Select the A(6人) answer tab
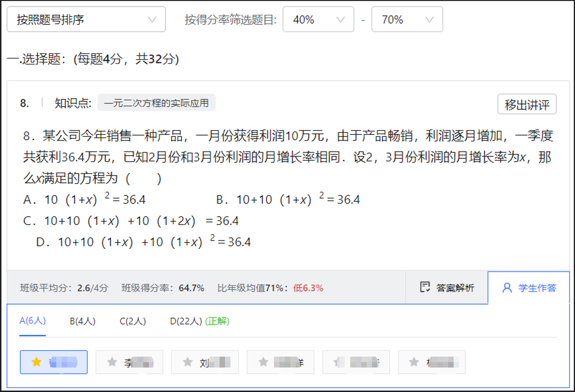Screen dimensions: 575x392 (x=32, y=321)
